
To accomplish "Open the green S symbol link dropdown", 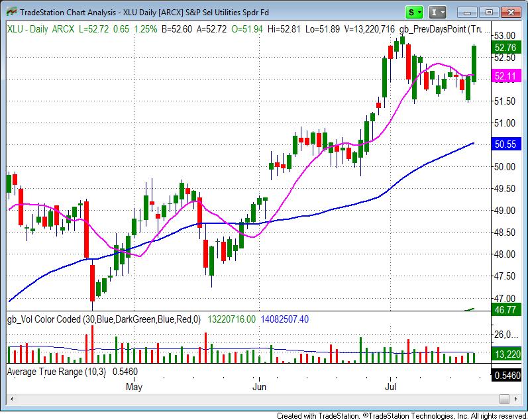I will [x=415, y=12].
